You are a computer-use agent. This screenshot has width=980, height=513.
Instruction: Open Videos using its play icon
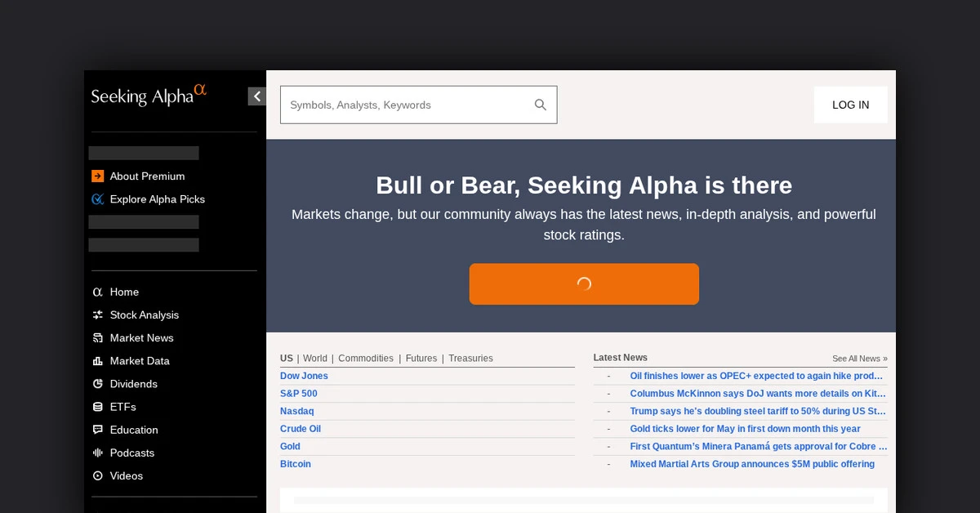(x=97, y=475)
